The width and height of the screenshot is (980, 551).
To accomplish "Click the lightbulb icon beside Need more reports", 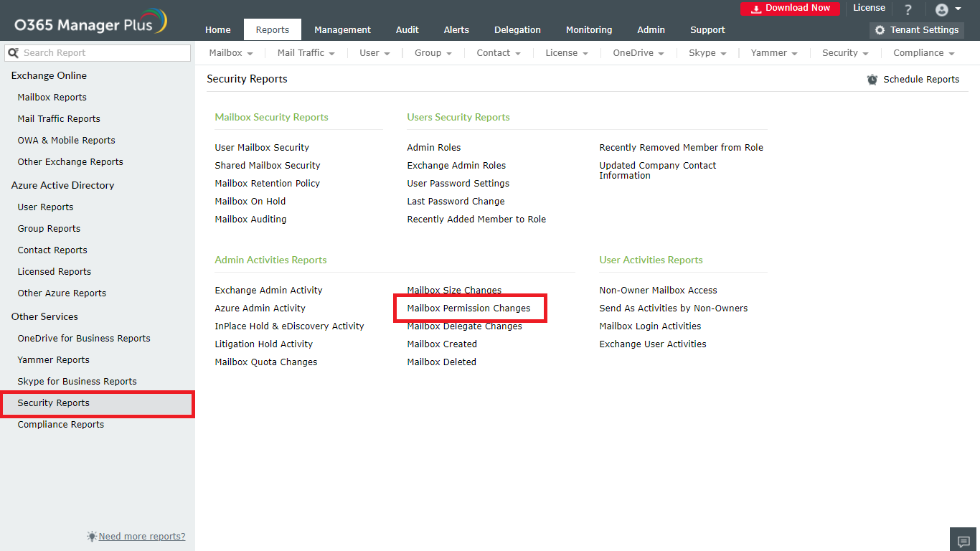I will coord(92,536).
